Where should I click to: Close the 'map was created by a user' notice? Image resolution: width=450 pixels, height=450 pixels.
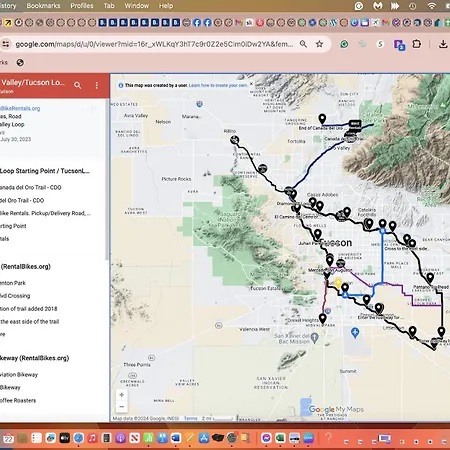pyautogui.click(x=251, y=84)
